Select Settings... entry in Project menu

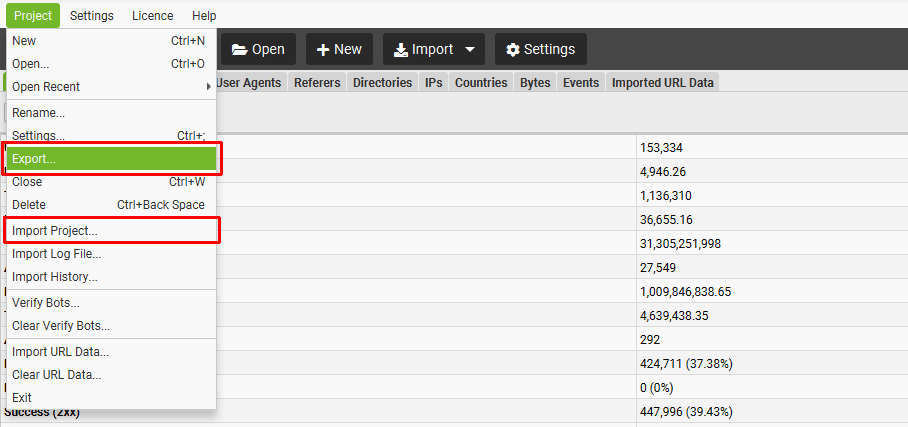(x=111, y=136)
